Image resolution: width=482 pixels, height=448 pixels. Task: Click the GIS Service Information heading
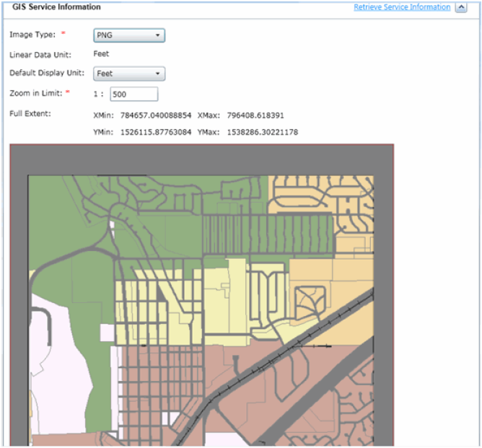click(x=56, y=6)
